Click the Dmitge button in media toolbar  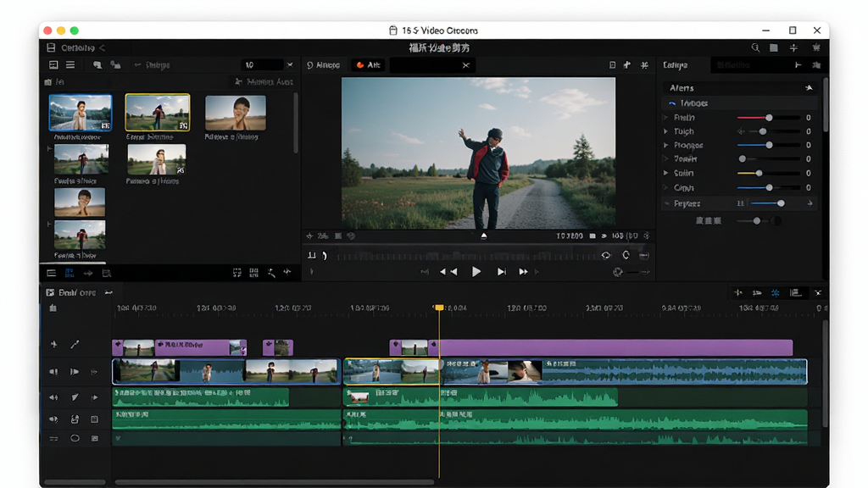pos(153,64)
